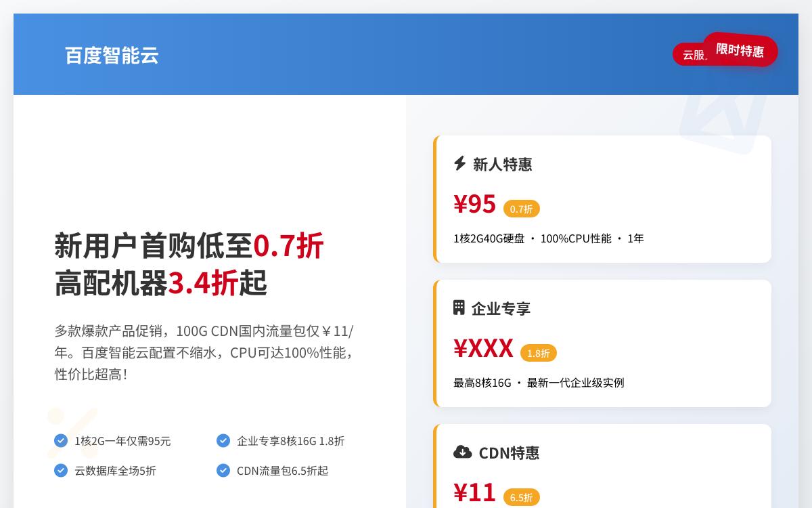Viewport: 812px width, 508px height.
Task: Click the check icon beside 企业专享8核16G 1.8折
Action: (223, 441)
